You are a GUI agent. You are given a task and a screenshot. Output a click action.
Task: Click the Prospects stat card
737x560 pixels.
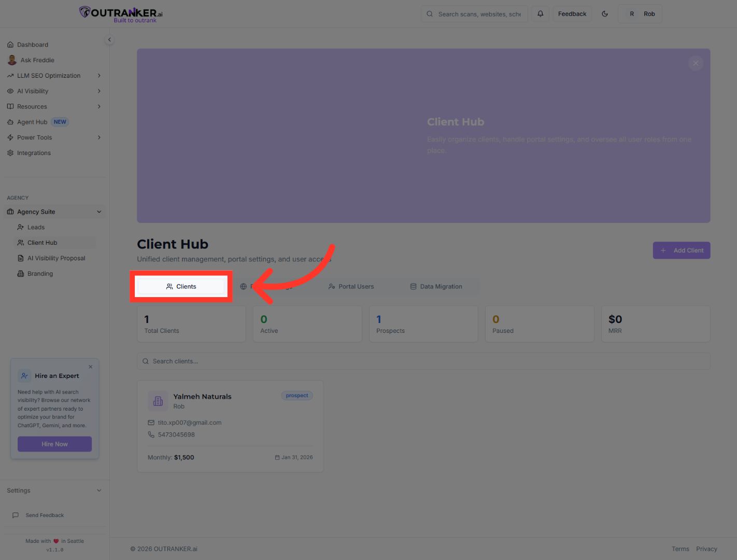point(423,324)
